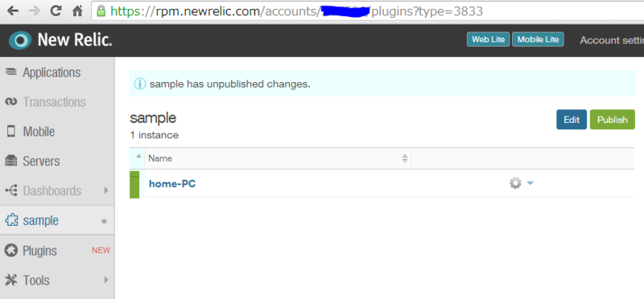Viewport: 644px width, 299px height.
Task: Click the Applications stack icon
Action: pos(10,72)
